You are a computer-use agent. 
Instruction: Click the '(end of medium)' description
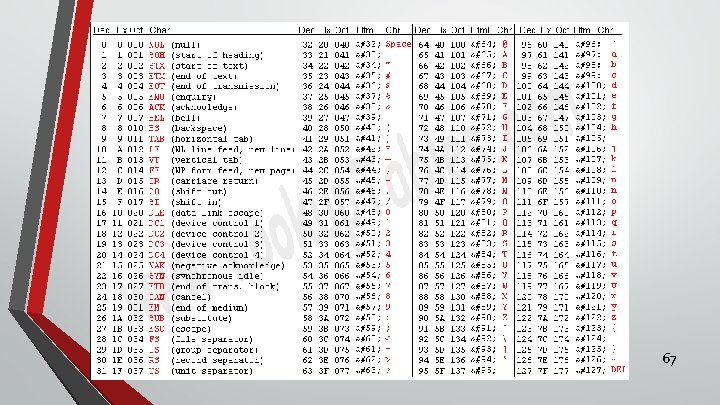[x=209, y=308]
